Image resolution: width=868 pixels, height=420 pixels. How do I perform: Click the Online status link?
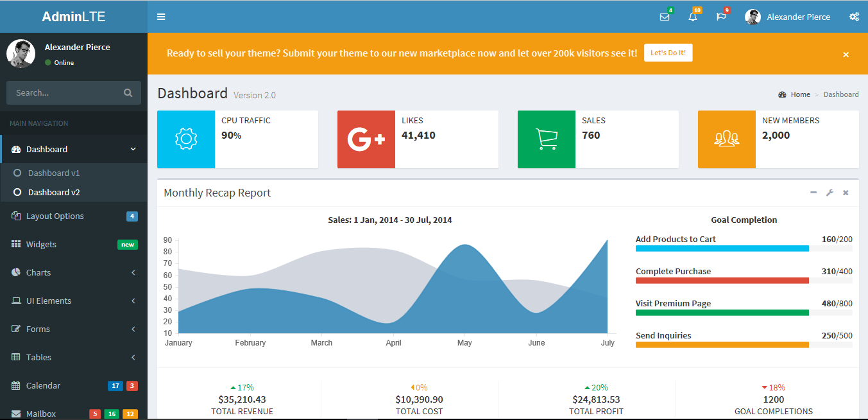point(59,62)
